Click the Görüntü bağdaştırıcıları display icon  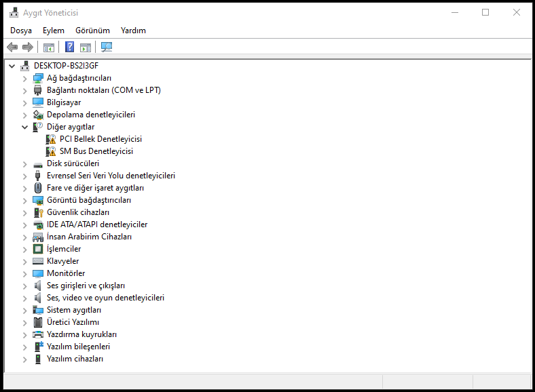tap(38, 201)
